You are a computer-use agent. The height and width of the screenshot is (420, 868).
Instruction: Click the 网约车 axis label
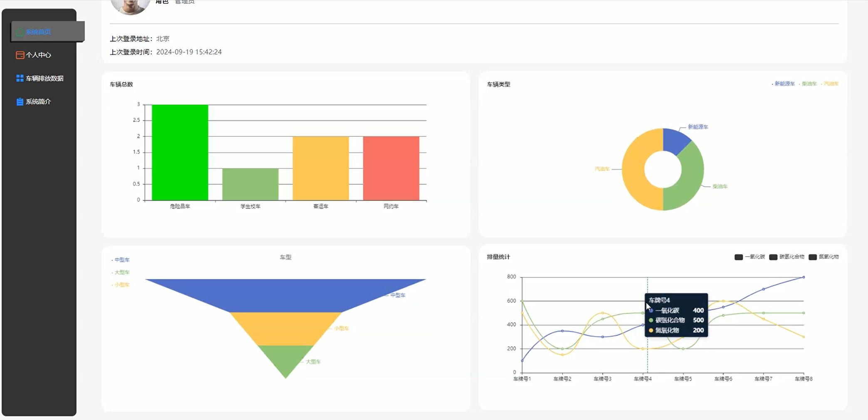[x=391, y=206]
